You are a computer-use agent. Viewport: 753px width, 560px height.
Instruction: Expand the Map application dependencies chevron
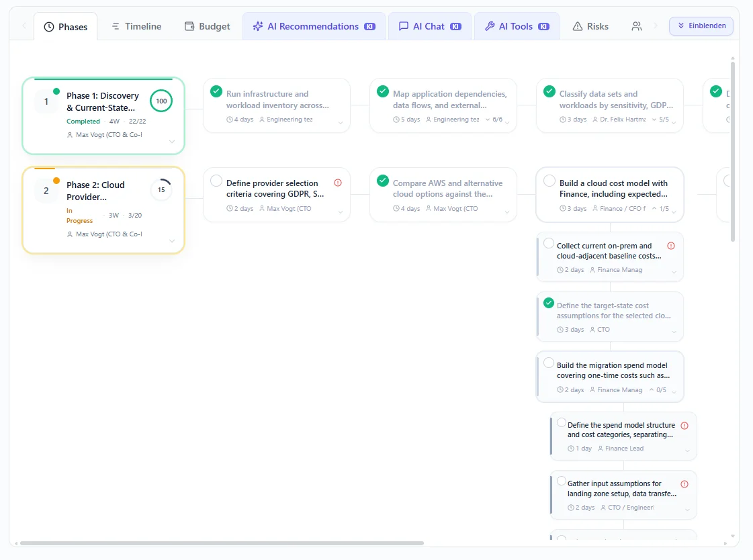click(507, 123)
